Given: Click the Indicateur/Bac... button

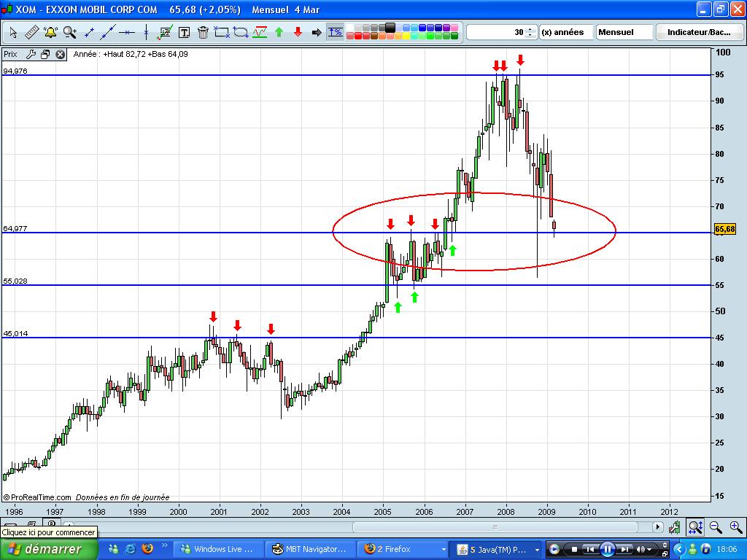Looking at the screenshot, I should pos(699,32).
